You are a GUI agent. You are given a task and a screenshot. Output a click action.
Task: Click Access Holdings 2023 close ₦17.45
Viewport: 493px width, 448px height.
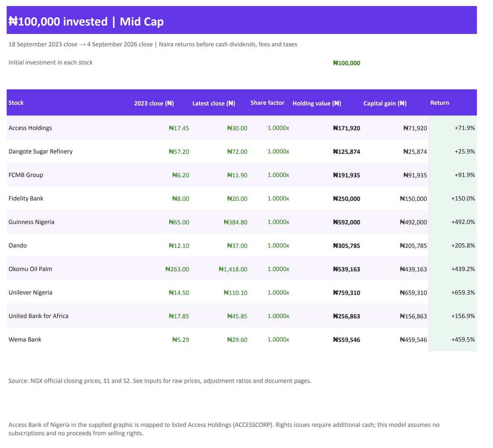tap(179, 128)
